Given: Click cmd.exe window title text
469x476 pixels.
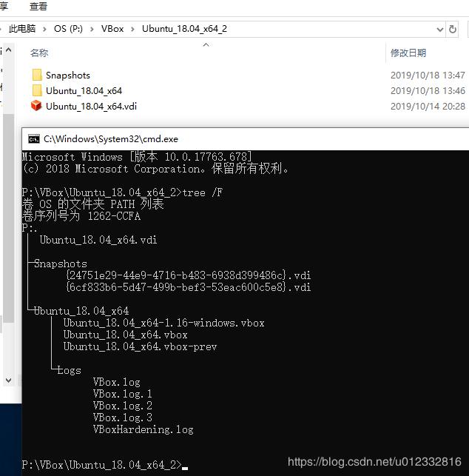Looking at the screenshot, I should pyautogui.click(x=111, y=139).
